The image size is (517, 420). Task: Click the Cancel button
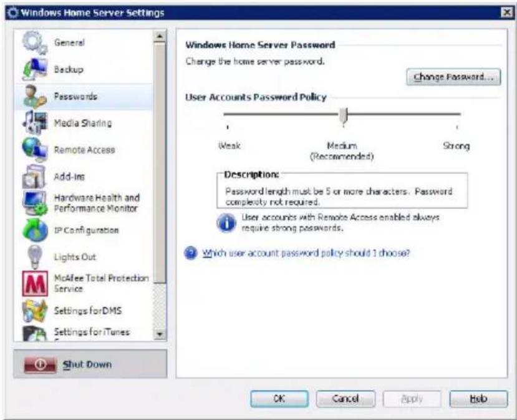(345, 399)
